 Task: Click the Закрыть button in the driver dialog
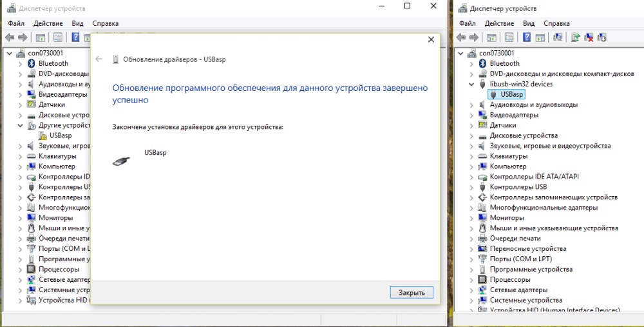tap(412, 292)
